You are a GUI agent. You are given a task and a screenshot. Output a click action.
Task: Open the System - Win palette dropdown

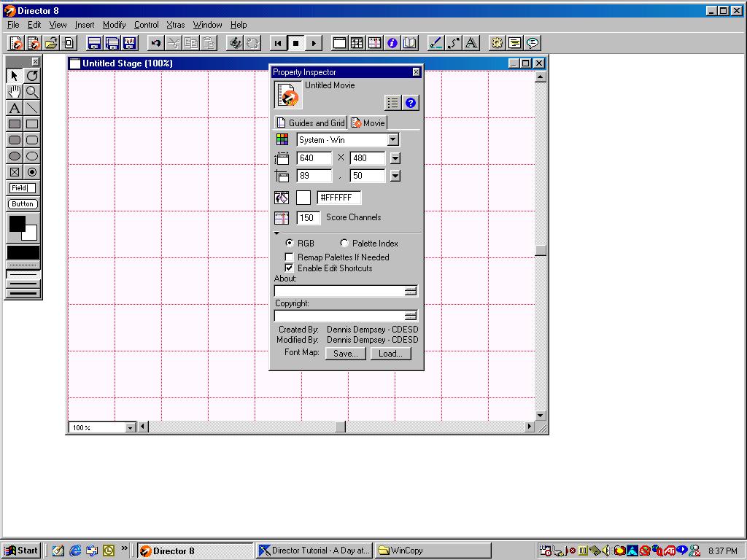tap(393, 139)
